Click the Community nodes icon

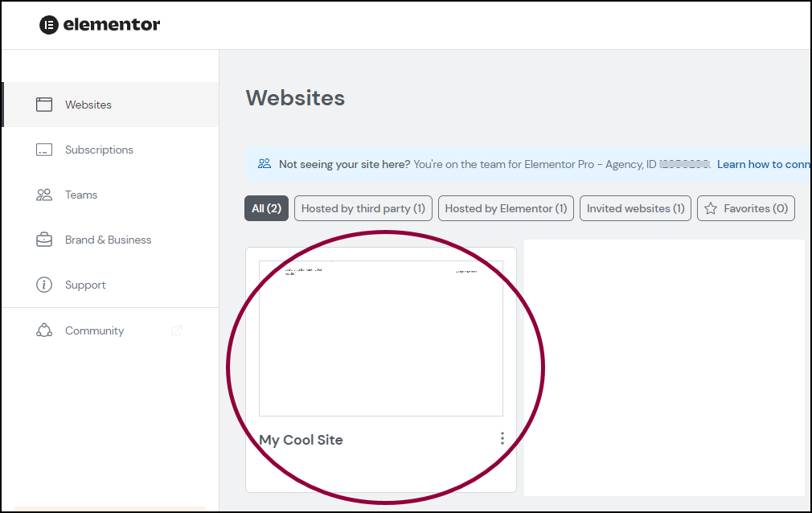point(44,330)
